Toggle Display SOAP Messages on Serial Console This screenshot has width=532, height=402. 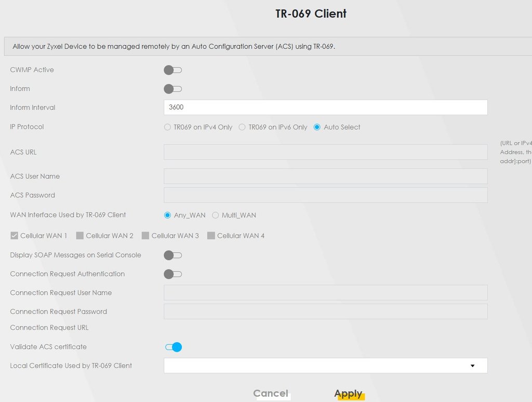[x=172, y=255]
